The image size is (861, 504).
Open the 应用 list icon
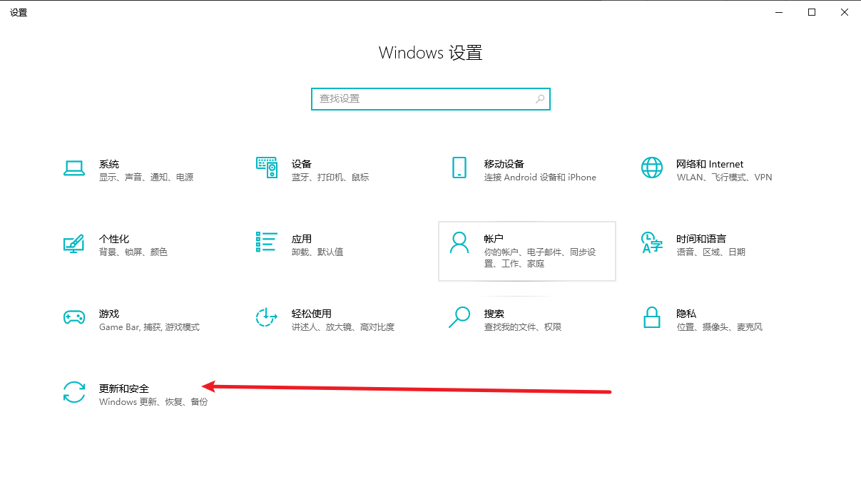pyautogui.click(x=267, y=242)
